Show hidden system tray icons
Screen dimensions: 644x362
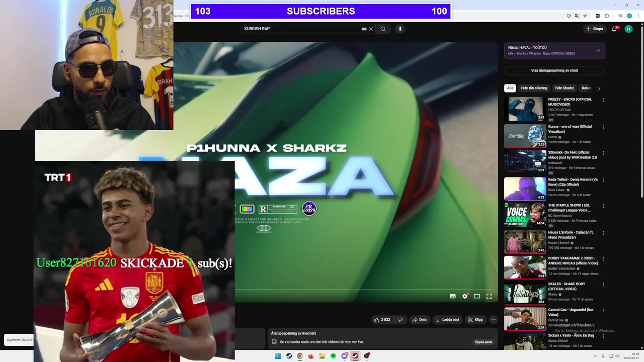[595, 356]
